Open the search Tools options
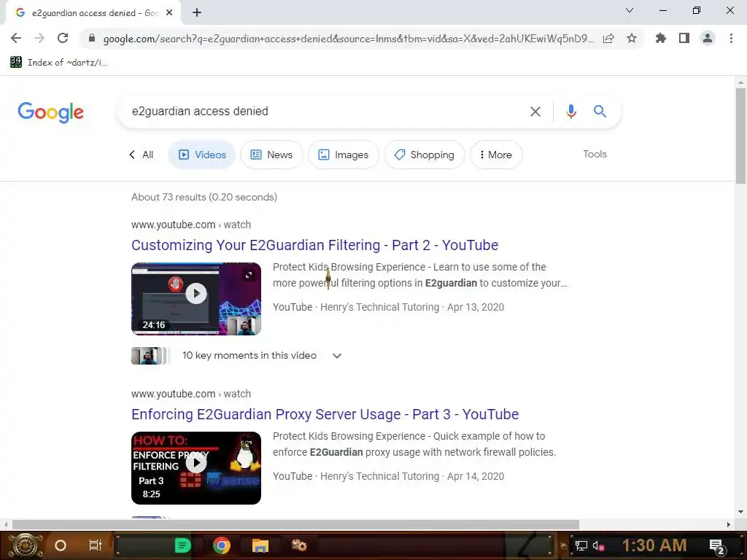This screenshot has height=560, width=747. 595,155
